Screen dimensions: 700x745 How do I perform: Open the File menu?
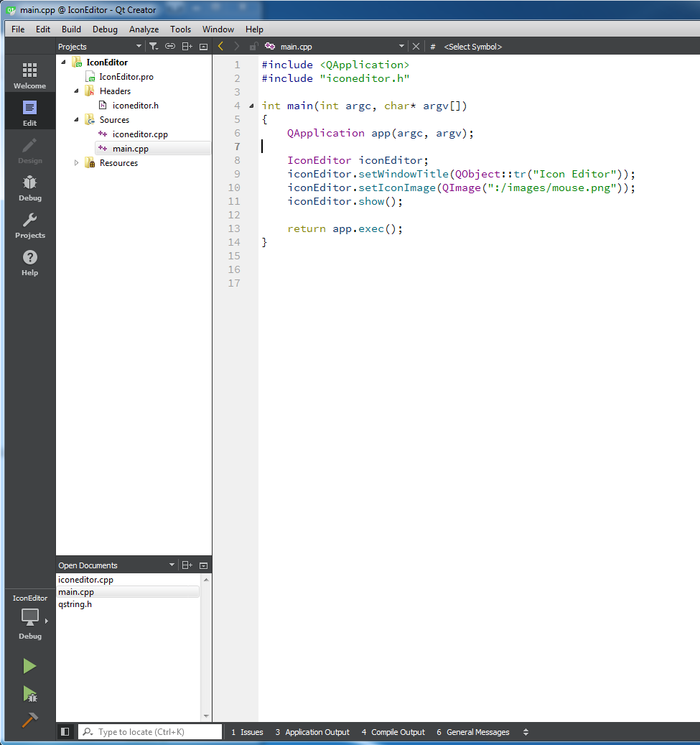click(x=18, y=29)
